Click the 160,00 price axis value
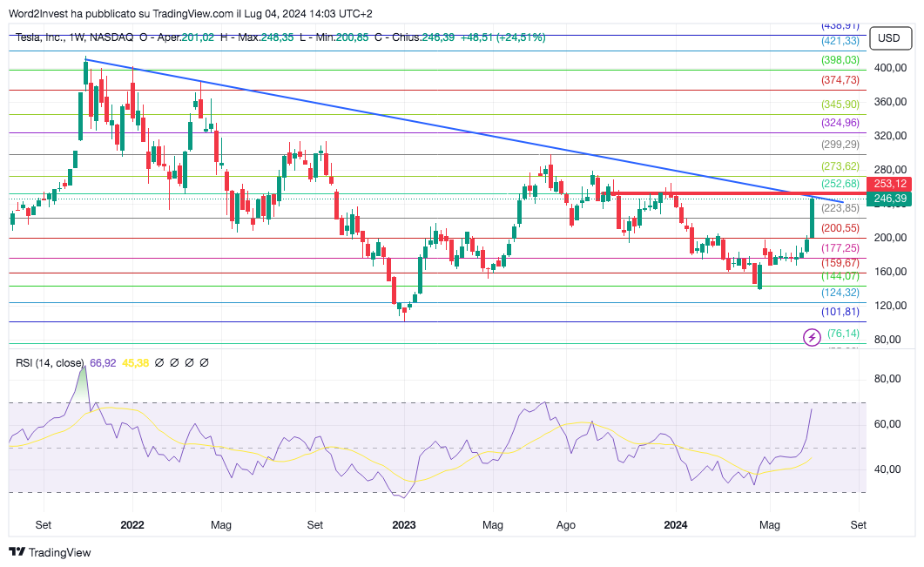The height and width of the screenshot is (567, 924). pos(890,272)
